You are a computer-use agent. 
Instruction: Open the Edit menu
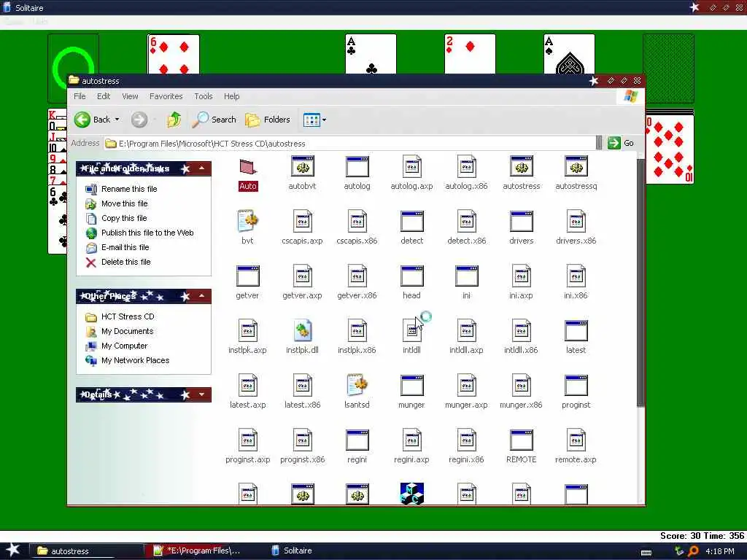tap(104, 96)
